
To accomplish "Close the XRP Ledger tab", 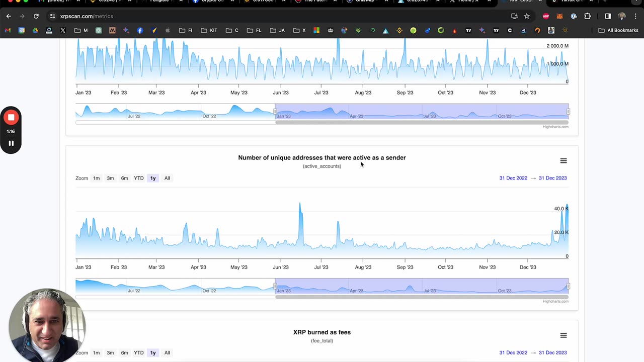I will coord(540,2).
